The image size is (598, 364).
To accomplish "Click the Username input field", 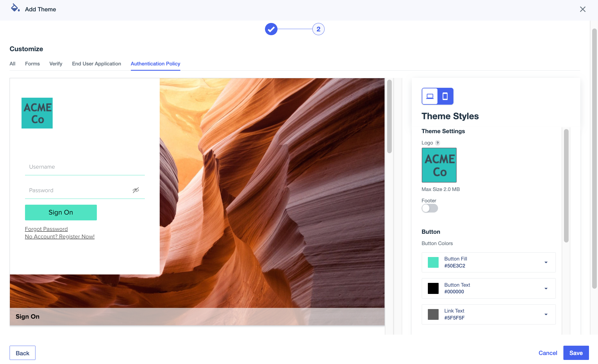I will tap(85, 167).
